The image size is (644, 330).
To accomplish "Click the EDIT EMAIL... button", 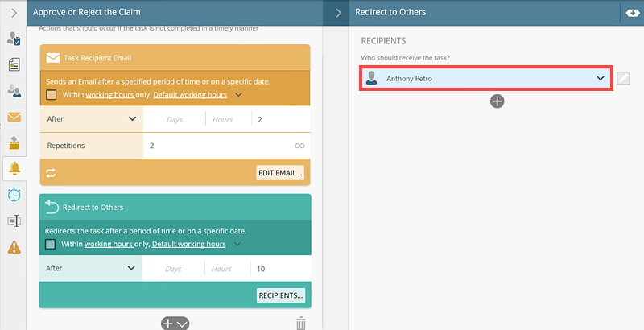I will tap(280, 173).
